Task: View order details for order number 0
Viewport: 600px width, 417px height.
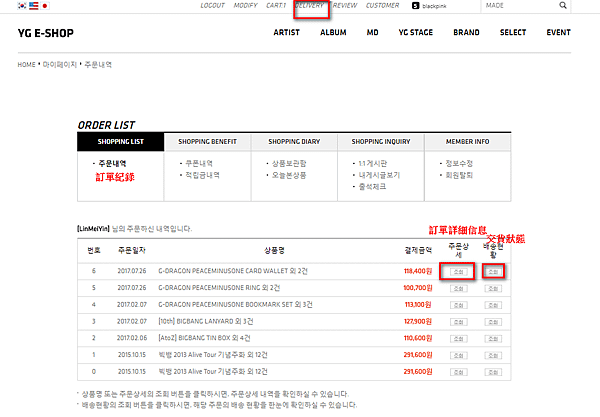Action: [458, 372]
